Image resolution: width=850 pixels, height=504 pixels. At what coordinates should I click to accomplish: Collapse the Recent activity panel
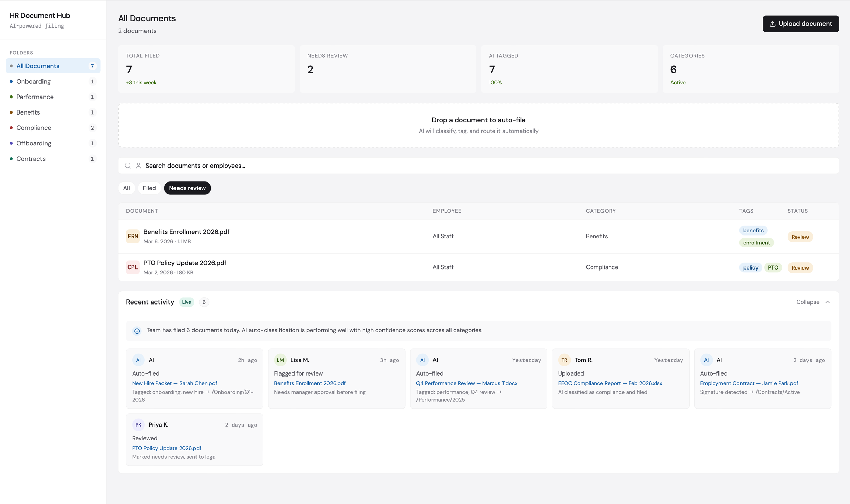pyautogui.click(x=808, y=302)
